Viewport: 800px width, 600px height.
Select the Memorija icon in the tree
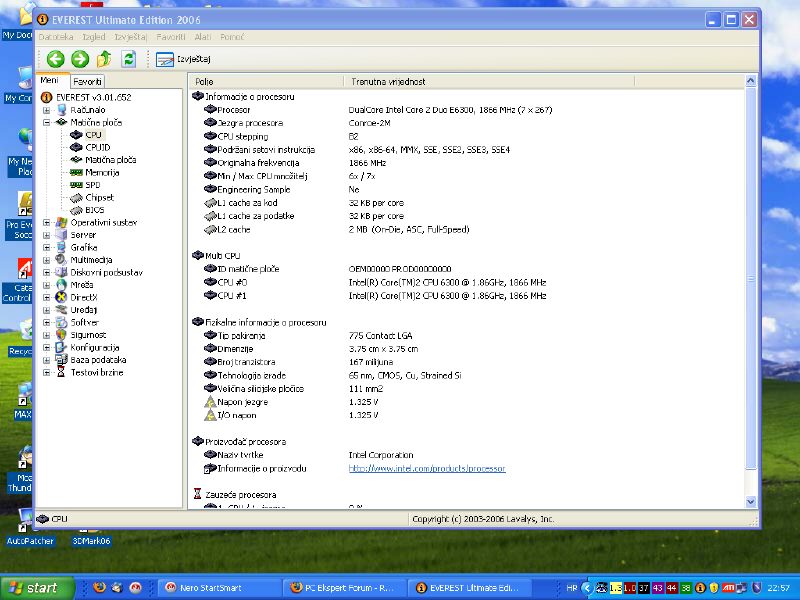click(x=76, y=172)
